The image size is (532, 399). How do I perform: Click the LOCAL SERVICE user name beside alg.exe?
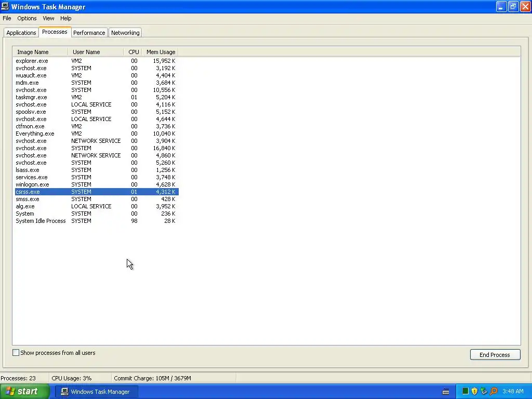[x=91, y=206]
